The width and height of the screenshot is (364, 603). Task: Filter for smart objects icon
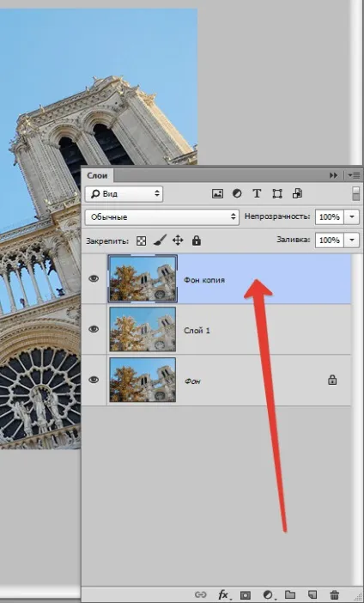point(298,193)
